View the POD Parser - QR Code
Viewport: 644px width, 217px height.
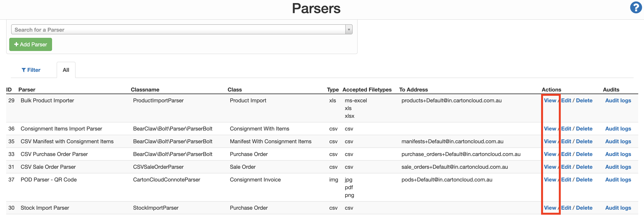[x=550, y=179]
